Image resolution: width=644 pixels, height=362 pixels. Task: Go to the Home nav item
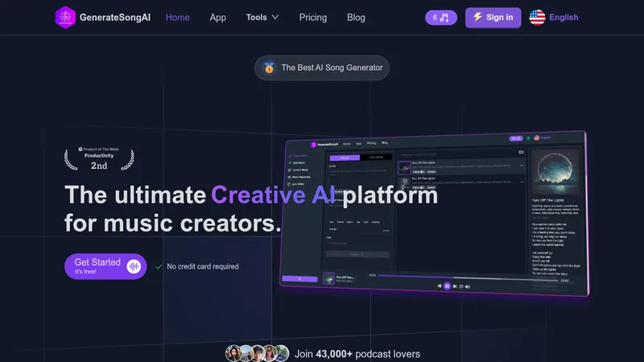coord(177,18)
